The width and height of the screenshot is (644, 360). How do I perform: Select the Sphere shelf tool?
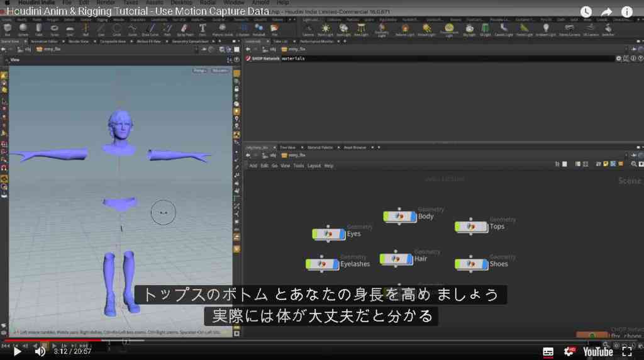point(23,29)
